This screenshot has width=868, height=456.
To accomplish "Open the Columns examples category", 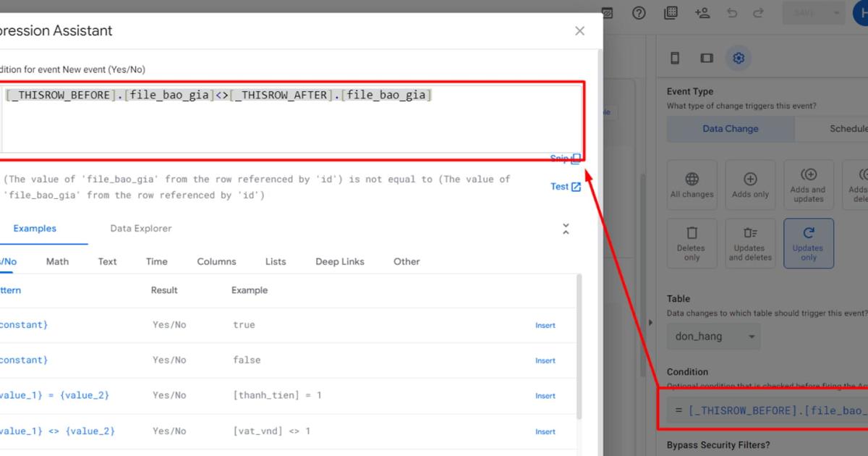I will 216,261.
